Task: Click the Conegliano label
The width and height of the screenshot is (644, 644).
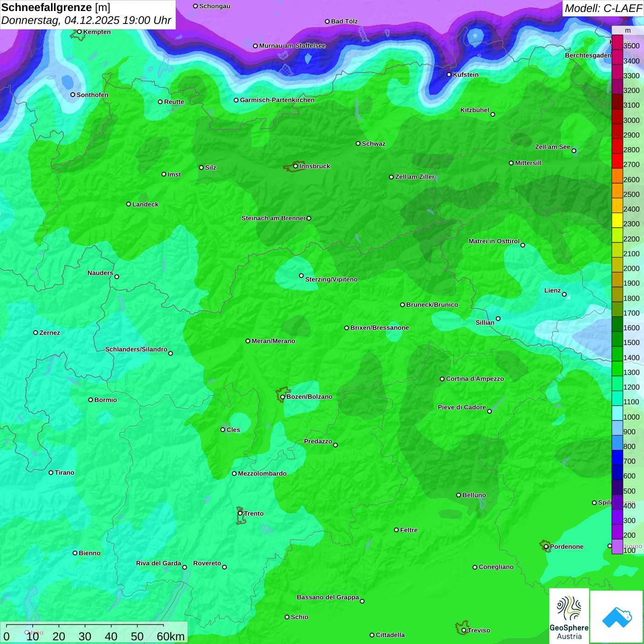Action: click(496, 567)
